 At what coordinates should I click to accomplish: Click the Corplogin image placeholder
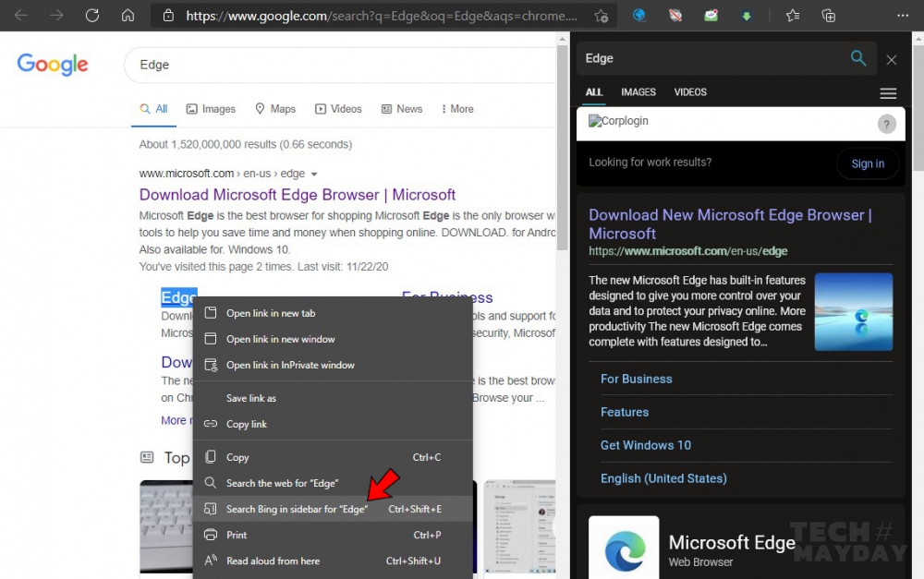pyautogui.click(x=618, y=121)
